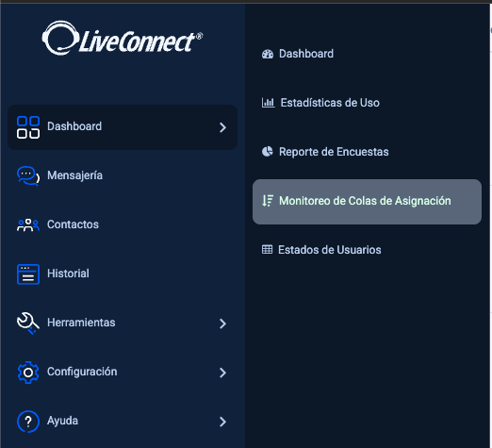492x448 pixels.
Task: Click the sort icon for Monitoreo de Colas
Action: (268, 201)
